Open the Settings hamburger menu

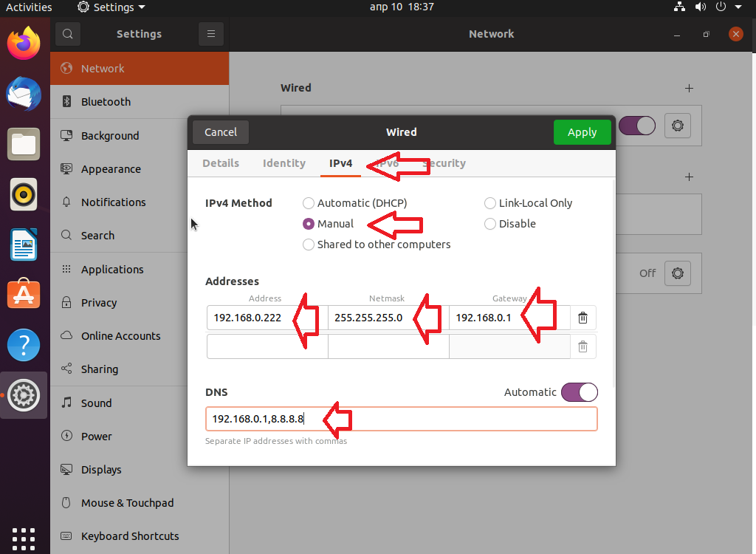(210, 34)
